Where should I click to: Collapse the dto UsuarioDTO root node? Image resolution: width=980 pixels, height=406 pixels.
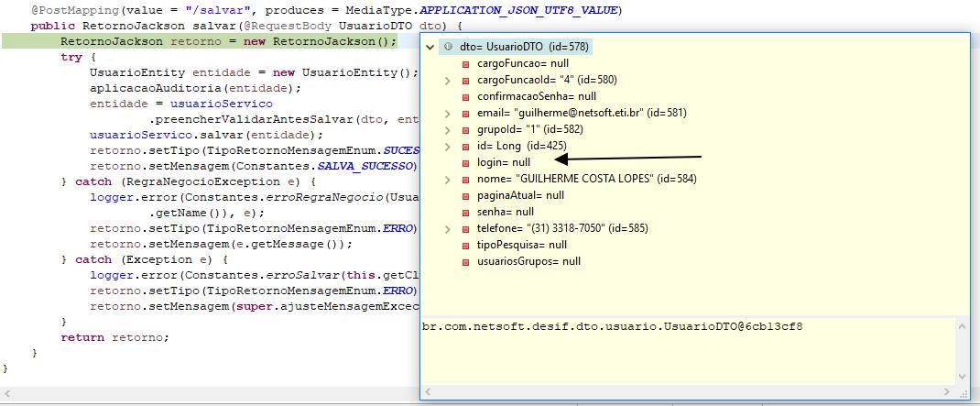click(x=430, y=47)
